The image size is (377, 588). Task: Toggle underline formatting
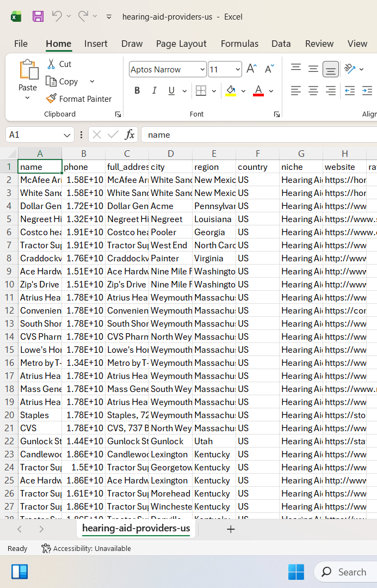click(172, 90)
